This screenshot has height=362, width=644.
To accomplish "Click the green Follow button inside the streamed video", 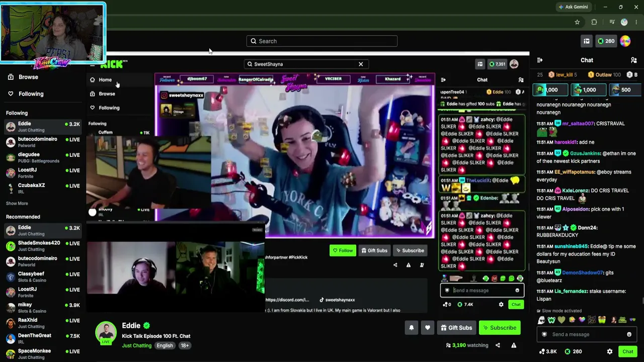I will [343, 250].
